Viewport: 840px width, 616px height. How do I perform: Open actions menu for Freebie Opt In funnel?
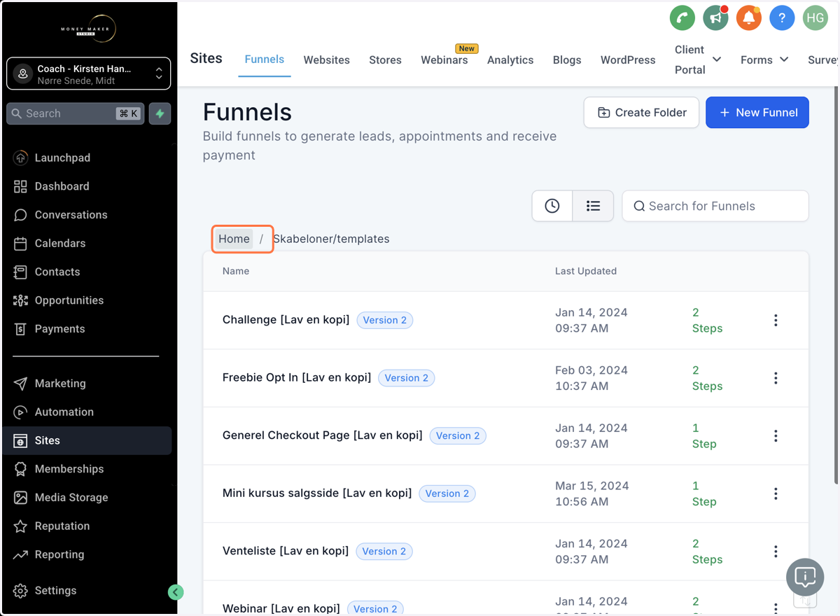776,378
